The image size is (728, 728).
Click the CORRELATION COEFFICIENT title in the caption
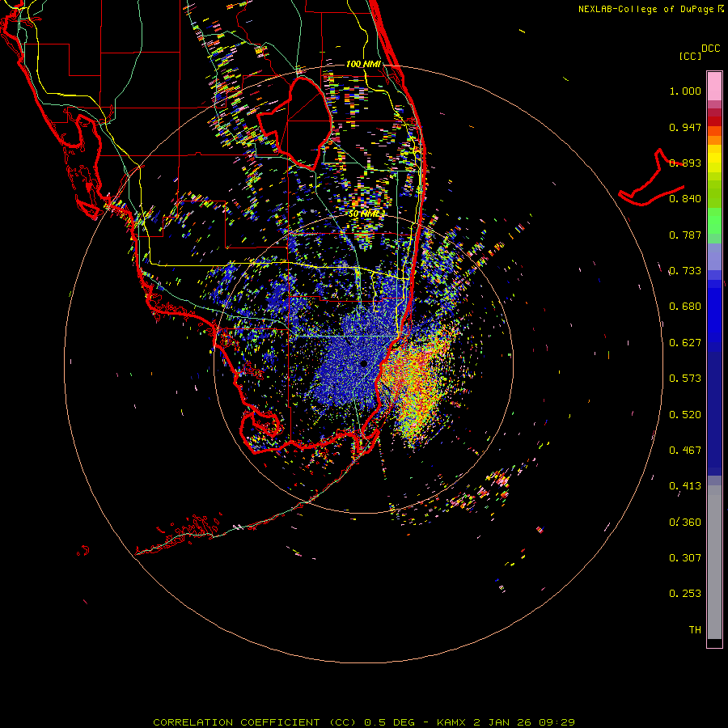(236, 722)
